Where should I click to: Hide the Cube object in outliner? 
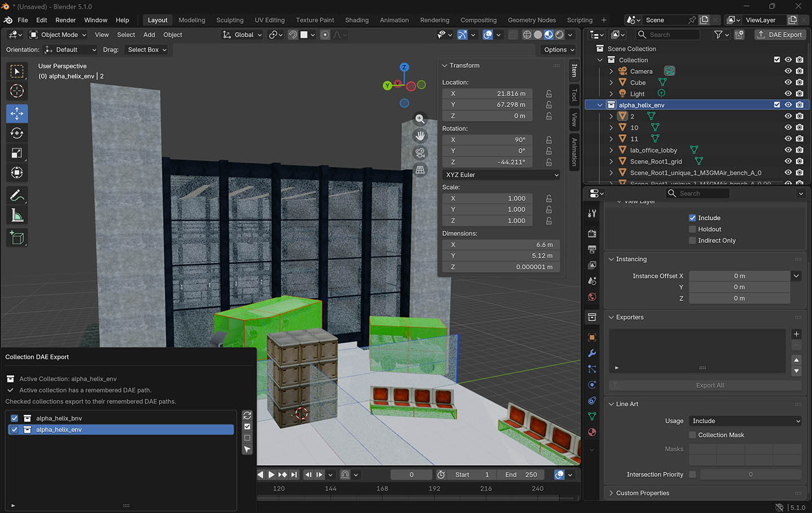[788, 82]
